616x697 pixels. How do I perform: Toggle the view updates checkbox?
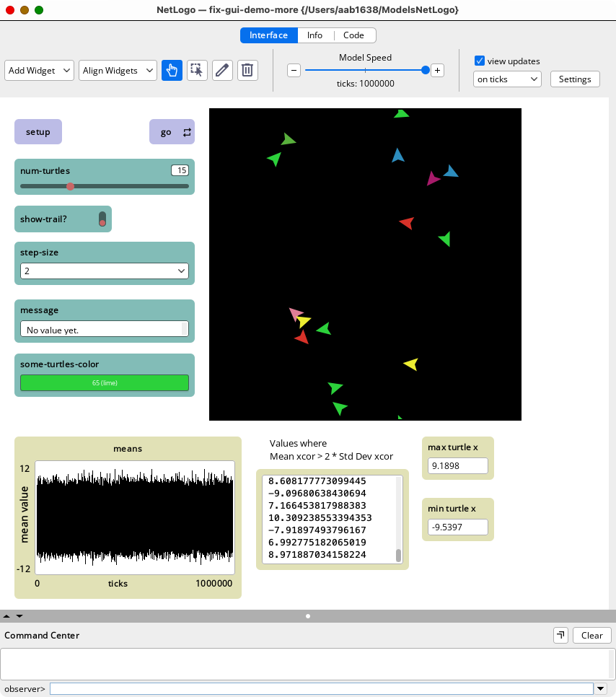(x=480, y=61)
